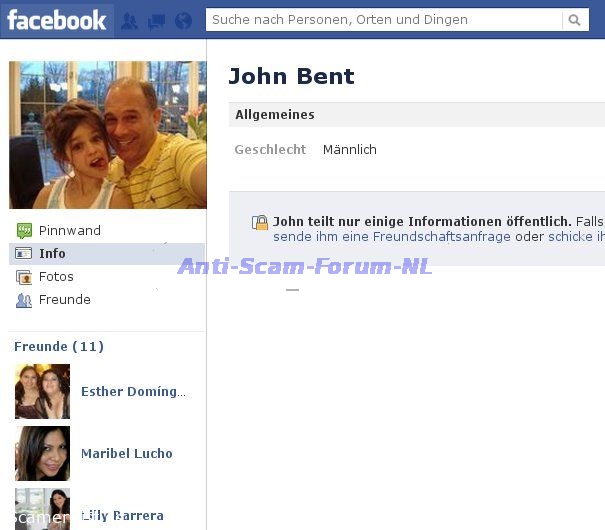Open the Fotos section
605x530 pixels.
coord(56,277)
